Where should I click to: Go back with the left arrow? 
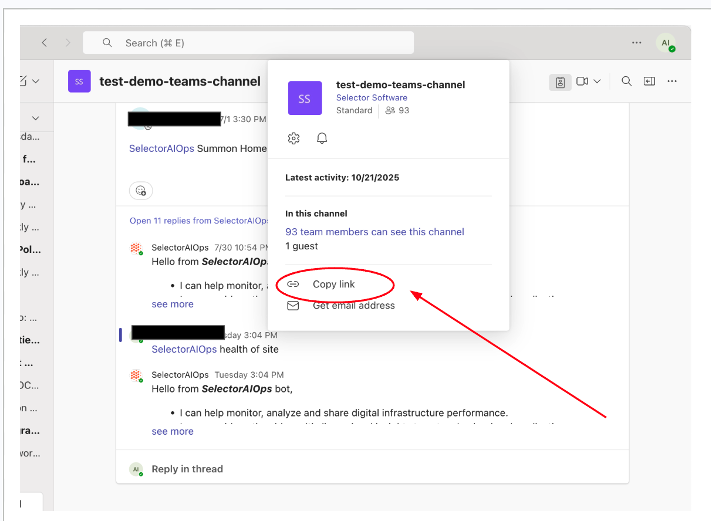click(44, 43)
